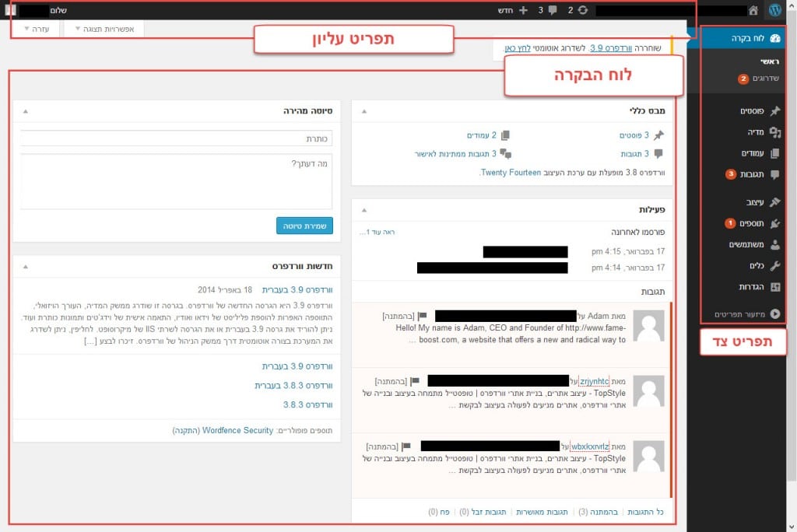Click in the מה דעתך content box
This screenshot has width=797, height=532.
click(x=177, y=181)
